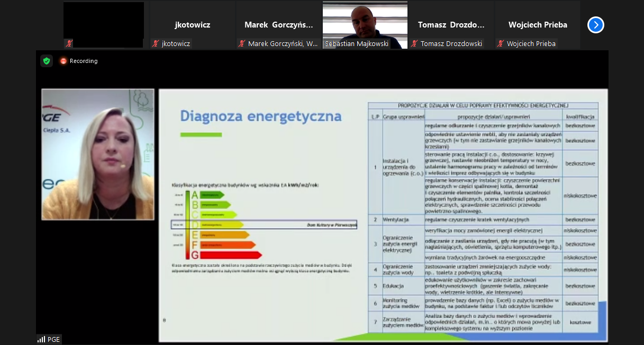Select Marek Gorczyński's participant tile
644x345 pixels.
point(279,25)
